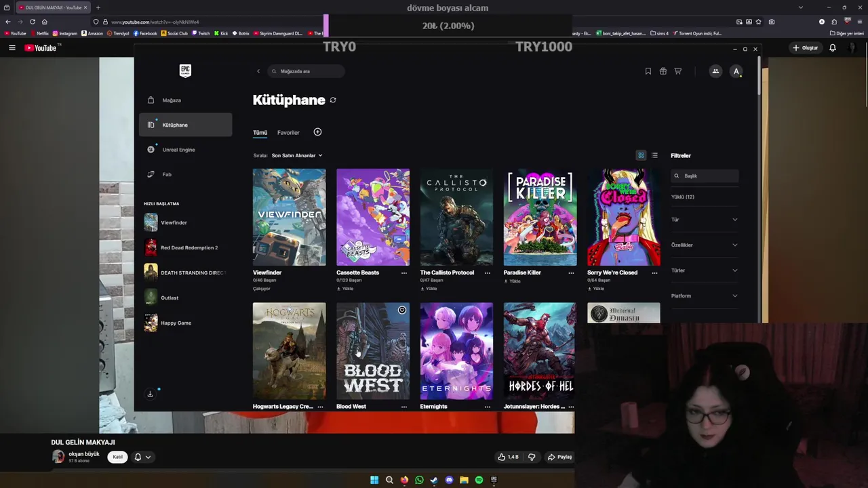Image resolution: width=868 pixels, height=488 pixels.
Task: Click the YouTube Paylaş share button
Action: click(x=560, y=457)
